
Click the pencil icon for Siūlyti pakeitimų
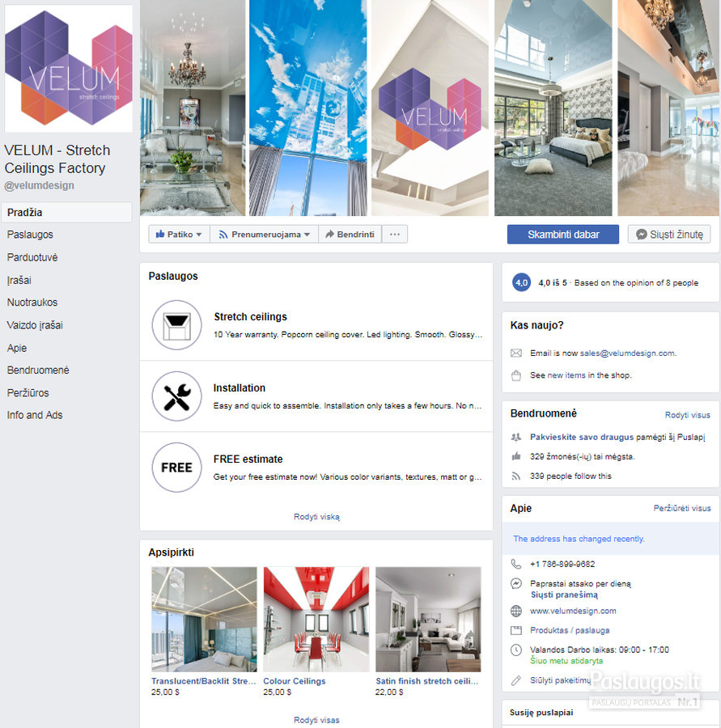point(516,680)
